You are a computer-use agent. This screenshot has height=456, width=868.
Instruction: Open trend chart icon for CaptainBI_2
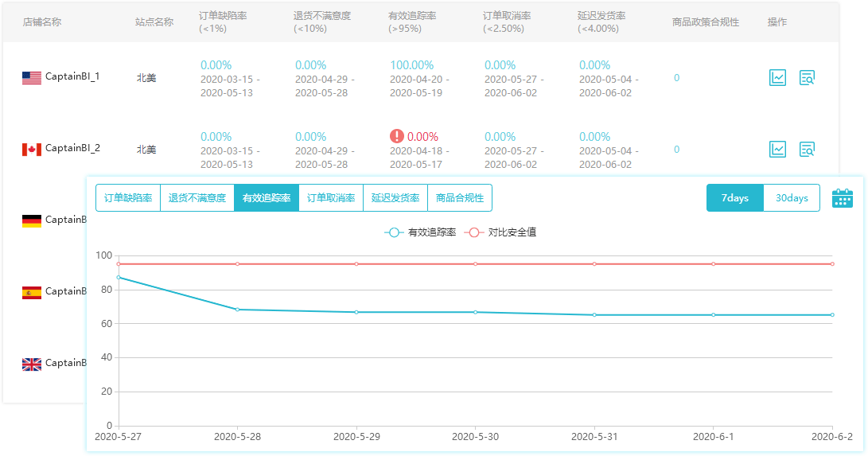point(777,149)
